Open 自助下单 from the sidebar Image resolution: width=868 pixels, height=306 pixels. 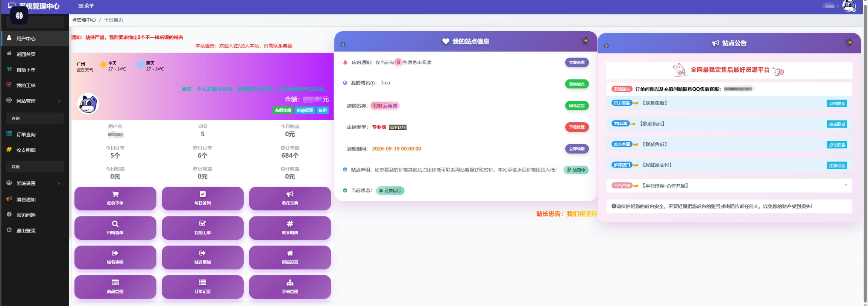35,70
